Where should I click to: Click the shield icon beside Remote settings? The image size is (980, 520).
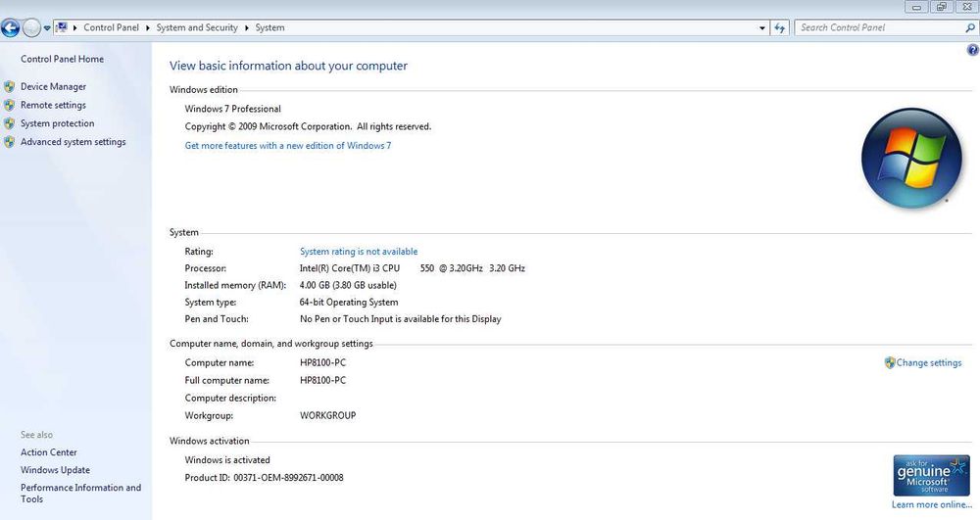(9, 105)
